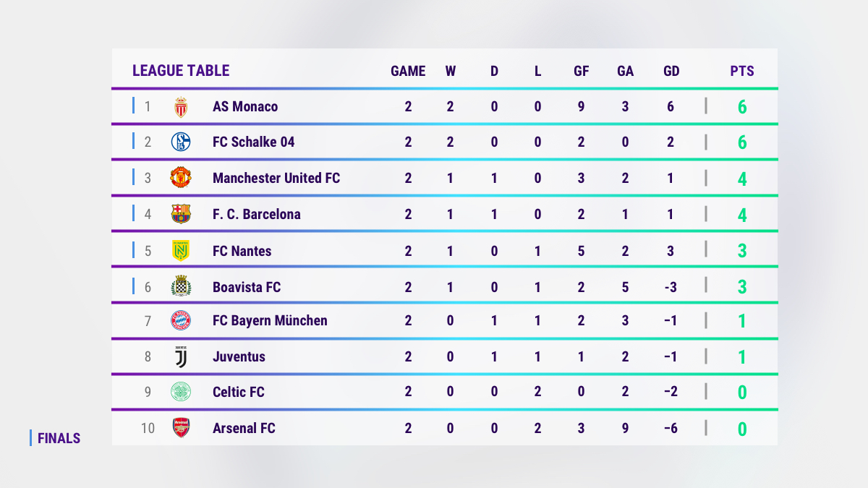
Task: Open the FINALS section label
Action: point(59,438)
